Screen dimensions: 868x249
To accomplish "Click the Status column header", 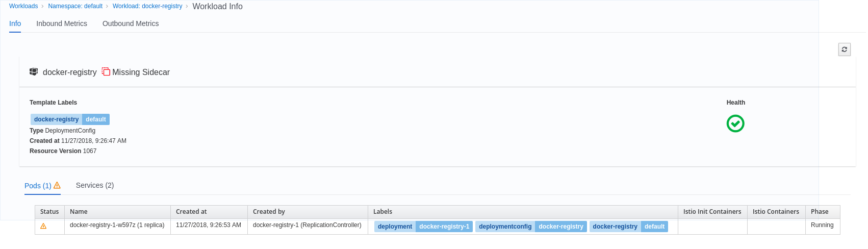I will [x=49, y=212].
